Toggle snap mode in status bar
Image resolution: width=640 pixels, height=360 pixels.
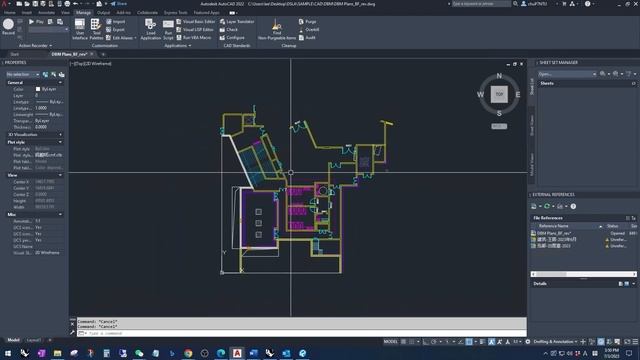(411, 342)
